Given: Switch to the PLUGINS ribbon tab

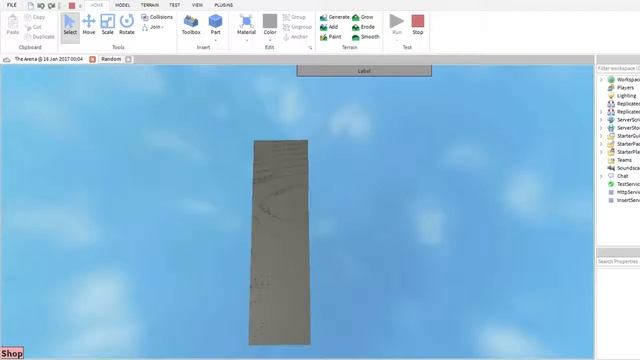Looking at the screenshot, I should 224,5.
